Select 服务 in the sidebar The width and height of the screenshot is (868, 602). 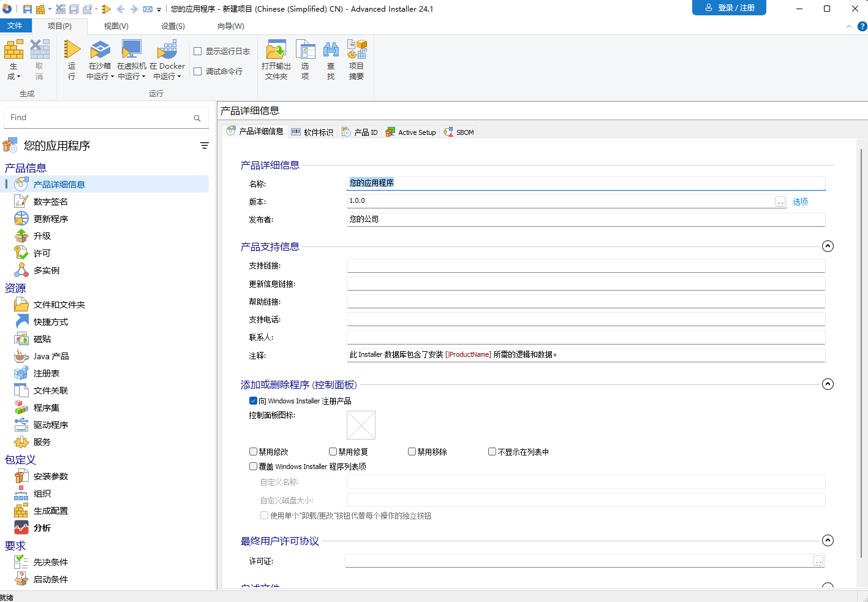42,442
